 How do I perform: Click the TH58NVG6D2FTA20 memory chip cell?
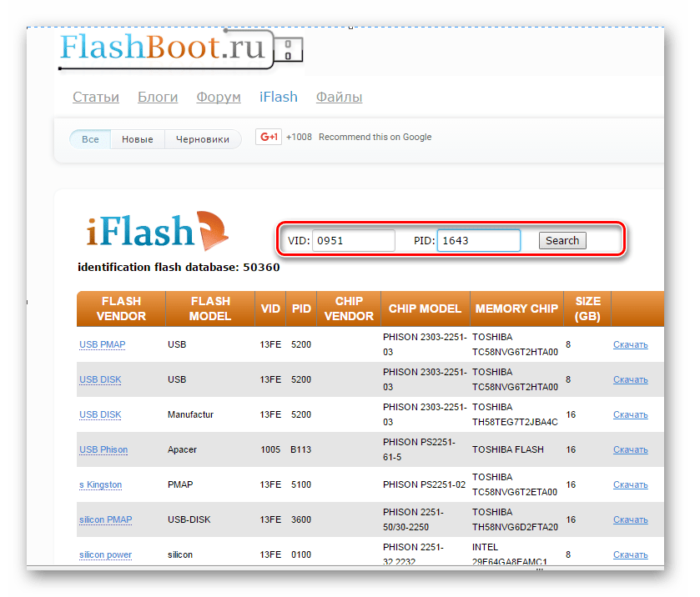515,519
